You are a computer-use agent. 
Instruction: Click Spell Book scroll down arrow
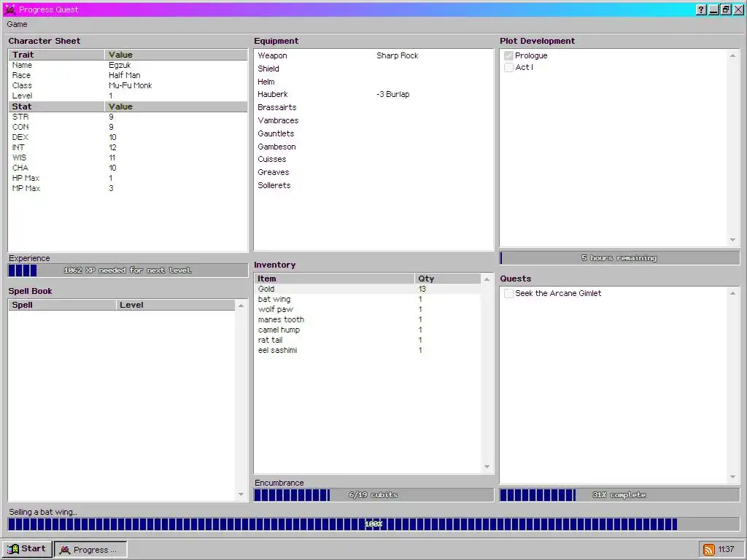pos(241,494)
